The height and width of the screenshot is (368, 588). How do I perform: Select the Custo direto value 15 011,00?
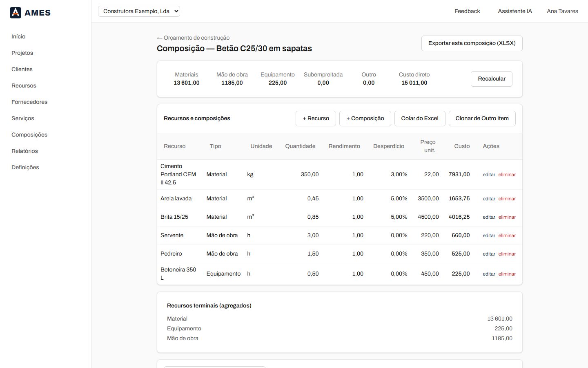tap(414, 83)
